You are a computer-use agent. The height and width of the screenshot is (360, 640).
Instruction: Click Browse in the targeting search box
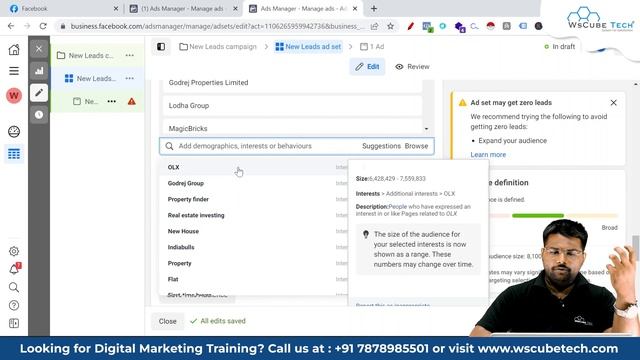[416, 146]
